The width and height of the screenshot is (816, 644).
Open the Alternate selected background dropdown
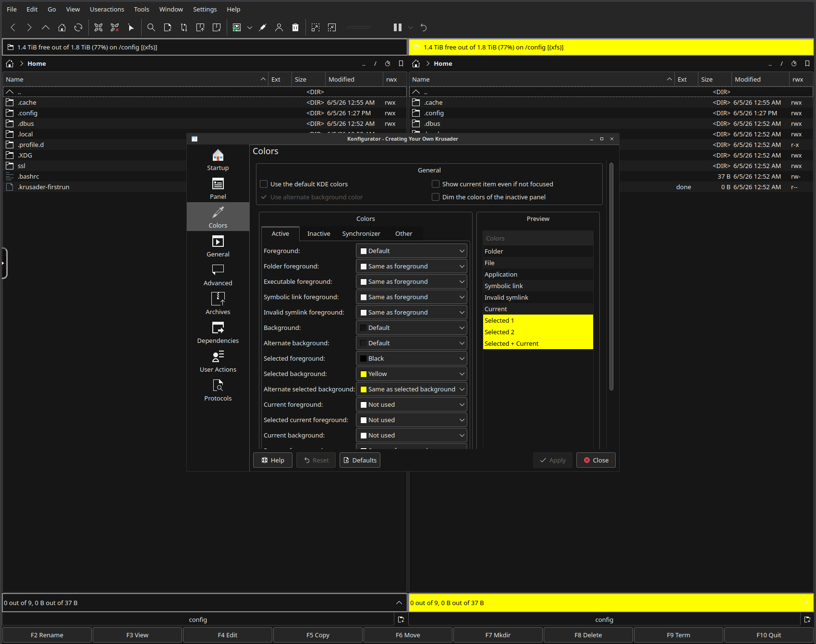coord(412,389)
